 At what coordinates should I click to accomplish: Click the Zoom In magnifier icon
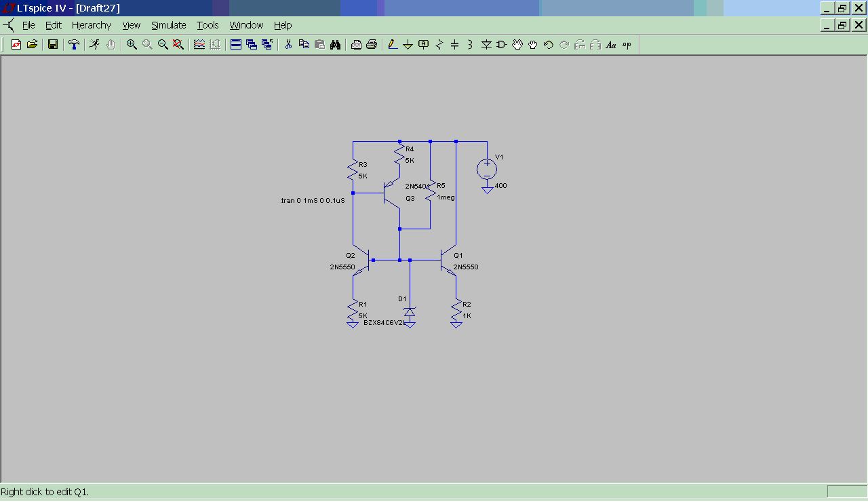pos(132,45)
